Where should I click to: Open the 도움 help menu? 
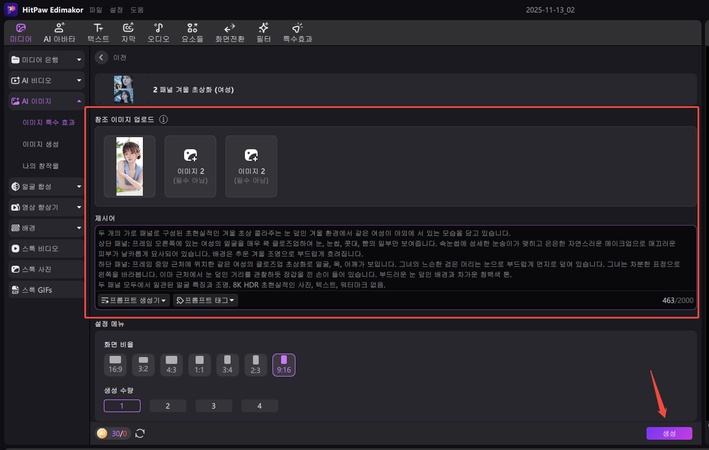click(x=137, y=10)
